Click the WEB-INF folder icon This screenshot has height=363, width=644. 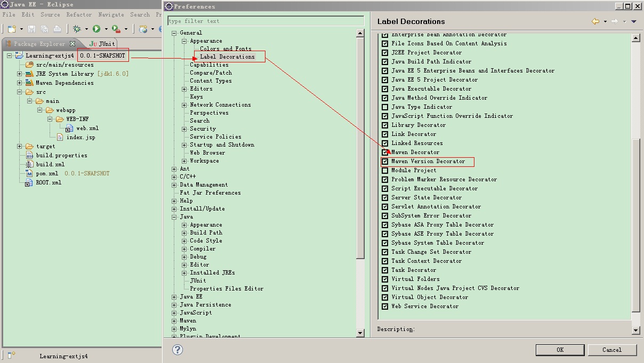(60, 119)
